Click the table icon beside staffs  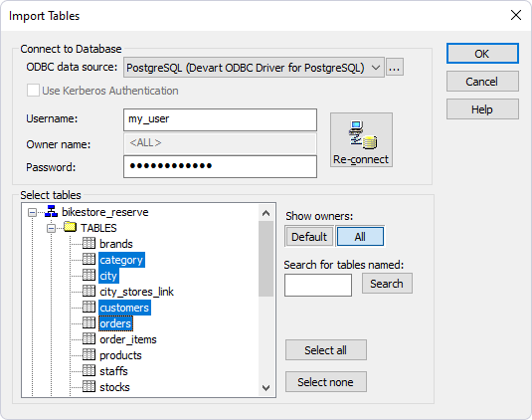coord(89,371)
